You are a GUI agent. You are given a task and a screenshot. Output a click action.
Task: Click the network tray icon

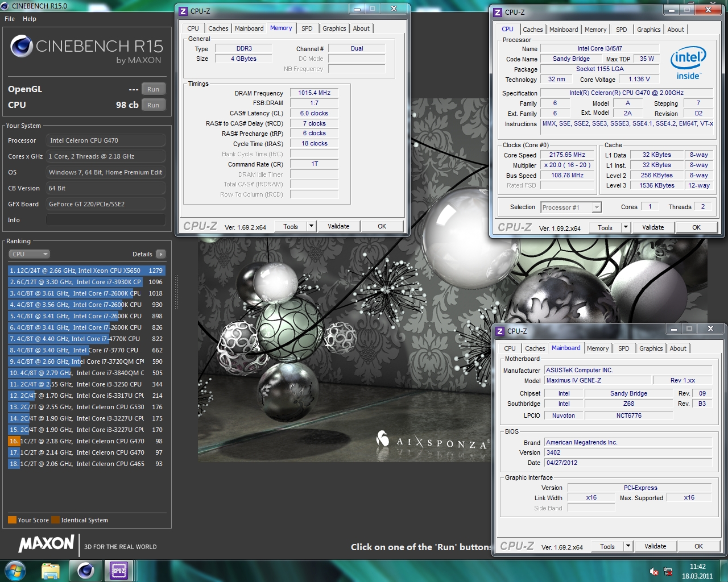point(668,572)
